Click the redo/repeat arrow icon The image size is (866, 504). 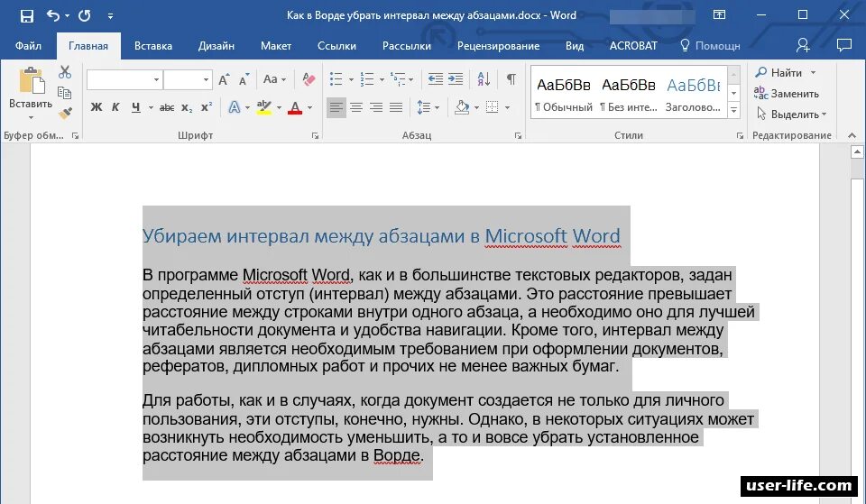coord(84,15)
